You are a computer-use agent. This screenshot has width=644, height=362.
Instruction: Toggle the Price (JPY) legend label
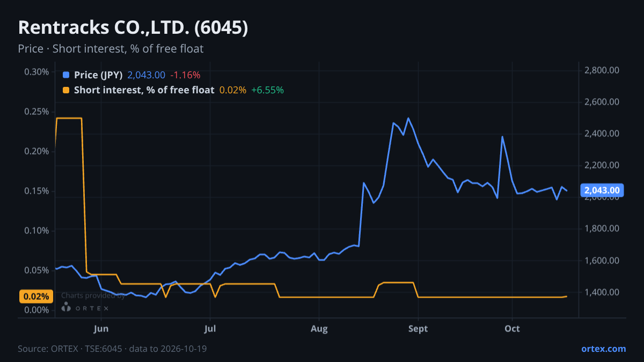(x=99, y=75)
